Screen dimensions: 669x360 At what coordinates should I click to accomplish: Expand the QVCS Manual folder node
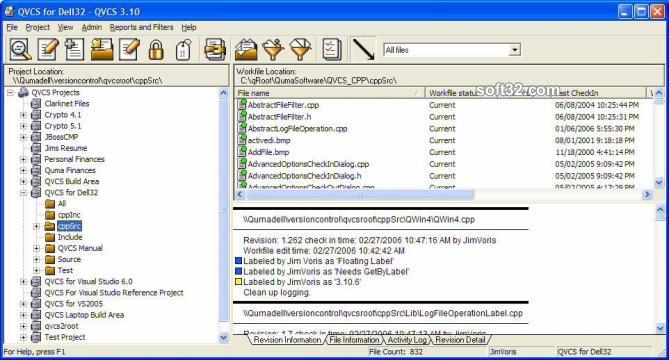point(37,248)
